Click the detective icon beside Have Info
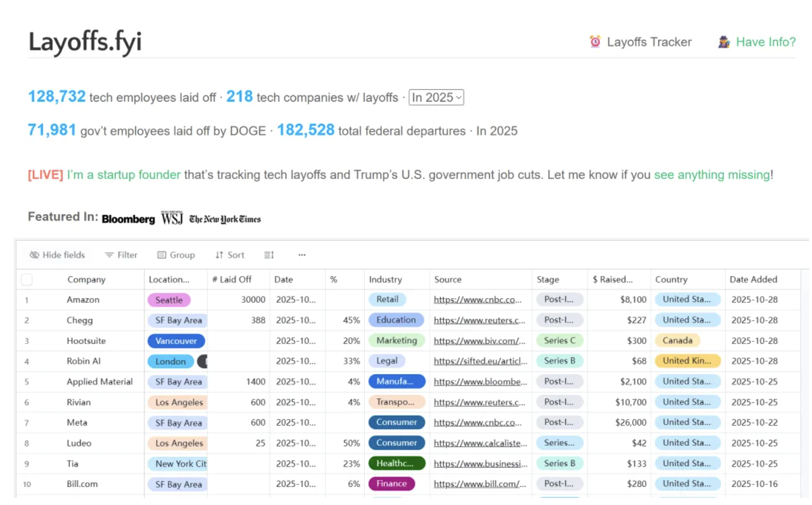 724,42
